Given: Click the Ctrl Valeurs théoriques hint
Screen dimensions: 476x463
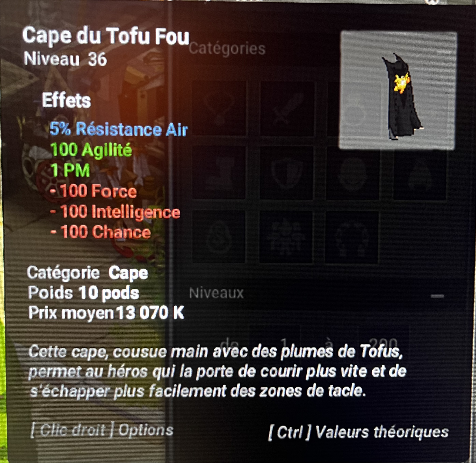Looking at the screenshot, I should [x=358, y=432].
